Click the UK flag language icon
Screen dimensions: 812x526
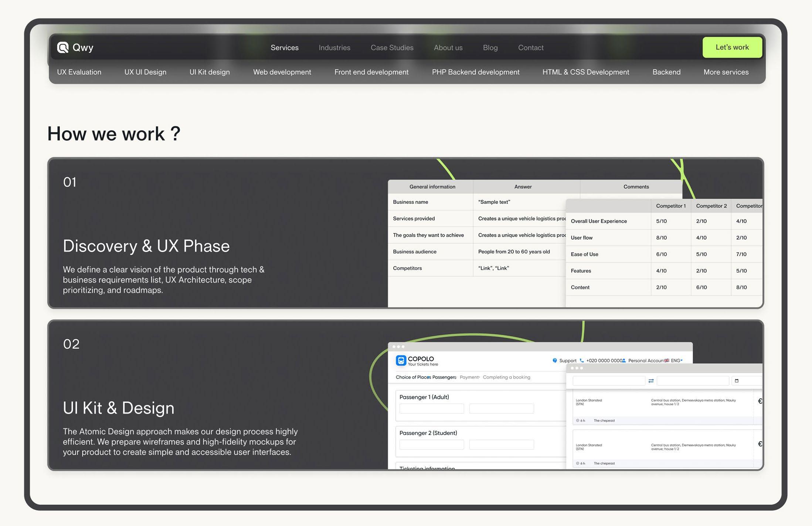click(x=666, y=360)
